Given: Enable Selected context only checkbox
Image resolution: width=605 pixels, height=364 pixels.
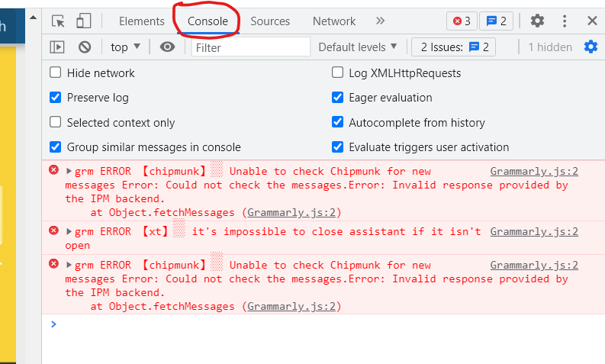Looking at the screenshot, I should (x=55, y=122).
